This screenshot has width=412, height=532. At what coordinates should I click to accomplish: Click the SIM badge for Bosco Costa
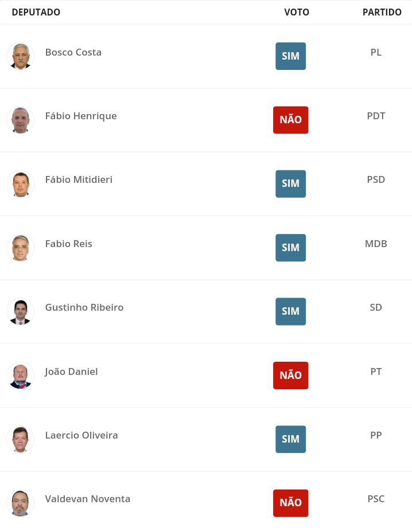[x=291, y=56]
